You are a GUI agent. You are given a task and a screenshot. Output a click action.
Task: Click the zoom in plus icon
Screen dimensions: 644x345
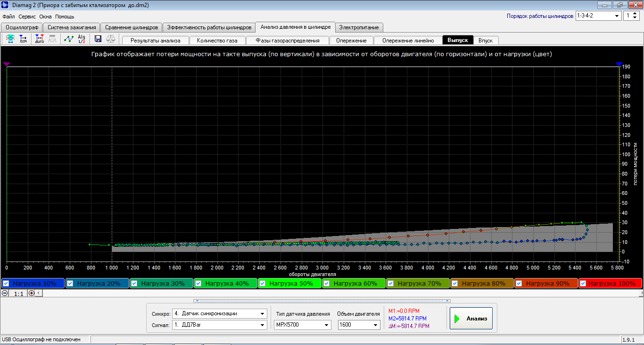[x=32, y=293]
